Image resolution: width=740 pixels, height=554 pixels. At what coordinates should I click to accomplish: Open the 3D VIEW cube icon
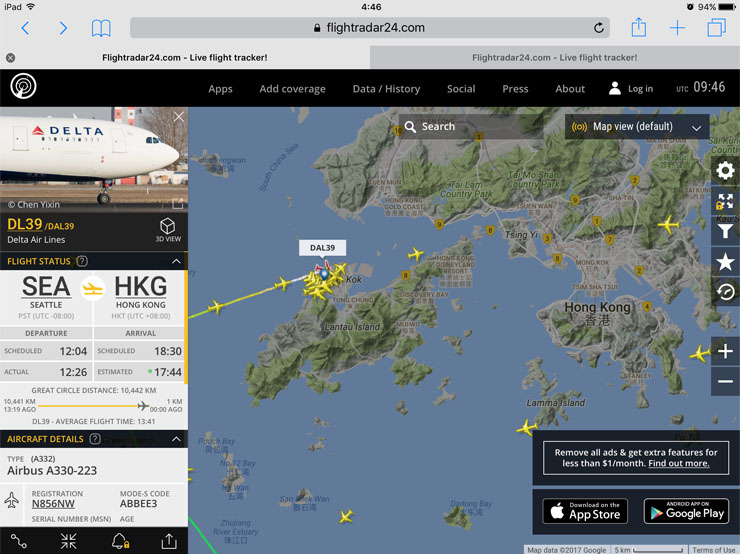click(168, 230)
